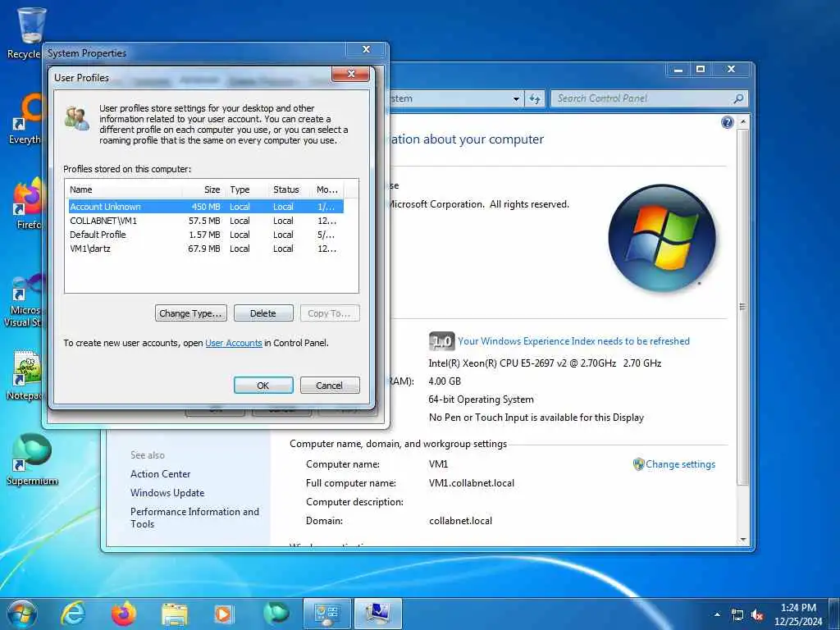Image resolution: width=840 pixels, height=630 pixels.
Task: Close the System Properties window
Action: point(366,49)
